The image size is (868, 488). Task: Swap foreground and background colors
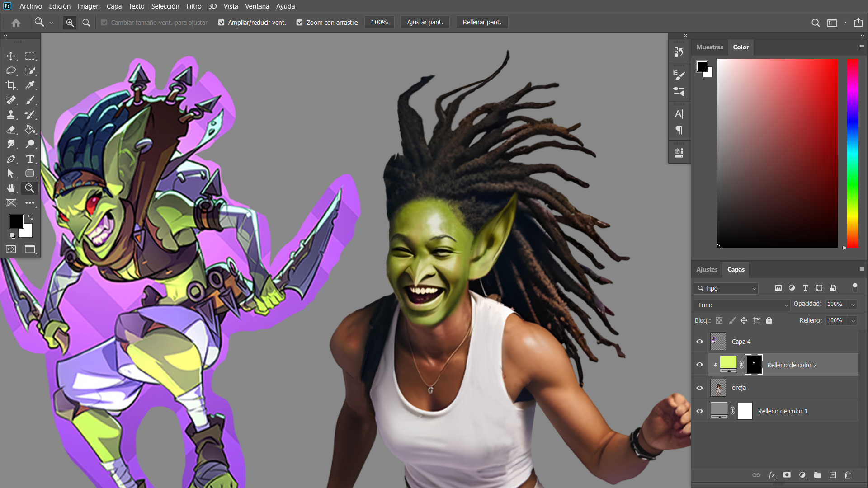tap(31, 217)
